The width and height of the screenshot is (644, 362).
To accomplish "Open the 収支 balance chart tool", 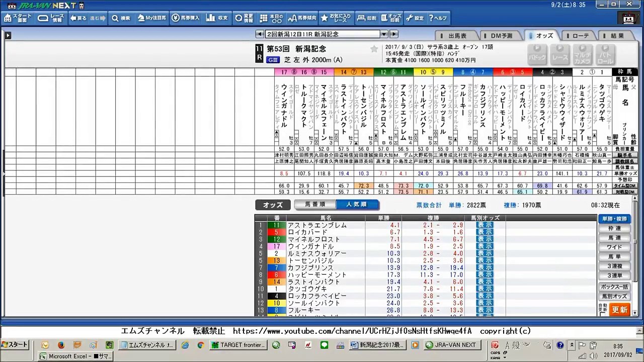I will (217, 18).
